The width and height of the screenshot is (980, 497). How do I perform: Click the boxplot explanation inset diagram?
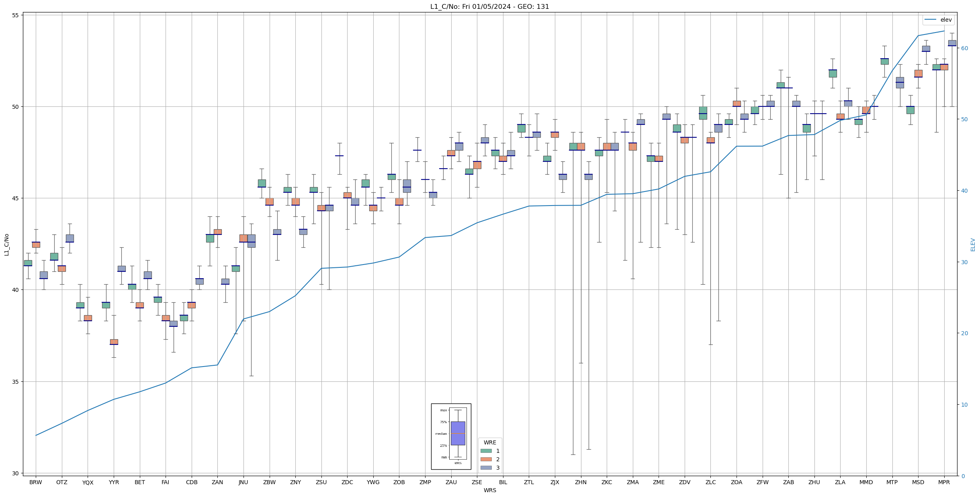(451, 436)
